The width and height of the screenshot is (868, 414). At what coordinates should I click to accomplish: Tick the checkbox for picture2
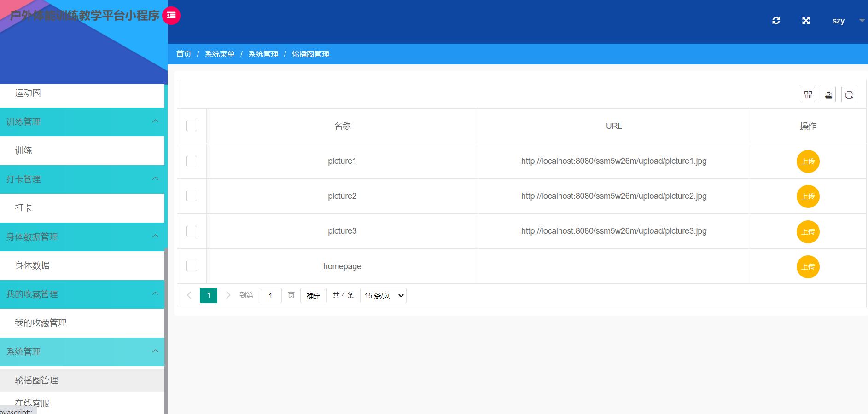click(192, 196)
